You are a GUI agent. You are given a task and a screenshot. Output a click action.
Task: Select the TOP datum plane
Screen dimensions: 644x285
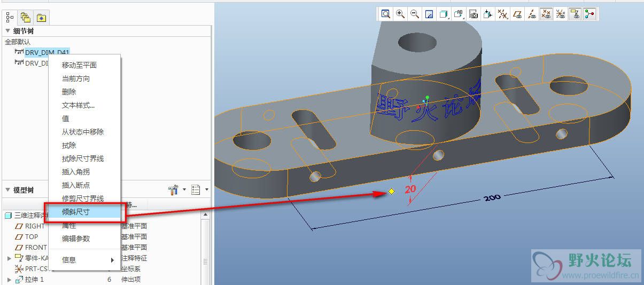tap(27, 236)
